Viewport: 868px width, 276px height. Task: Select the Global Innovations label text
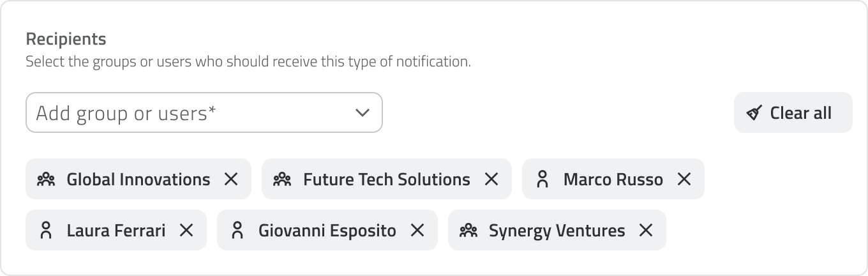[x=138, y=180]
